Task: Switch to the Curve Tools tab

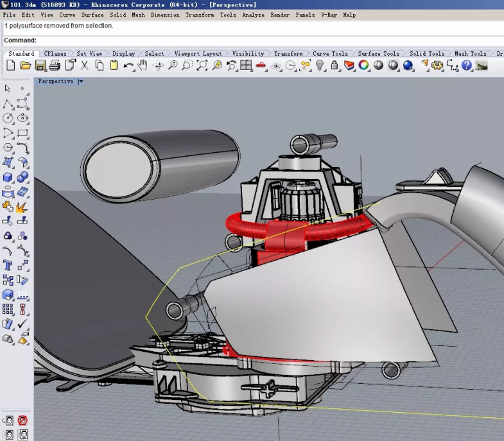Action: point(330,54)
